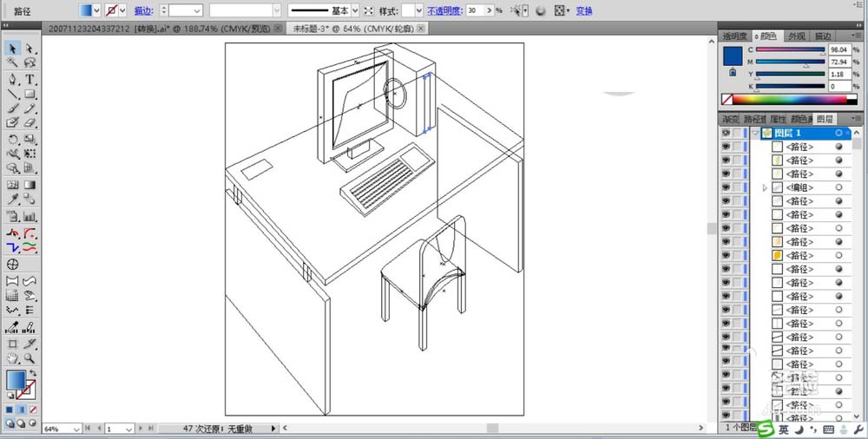Select the black arrow Selection tool
Image resolution: width=868 pixels, height=439 pixels.
12,49
